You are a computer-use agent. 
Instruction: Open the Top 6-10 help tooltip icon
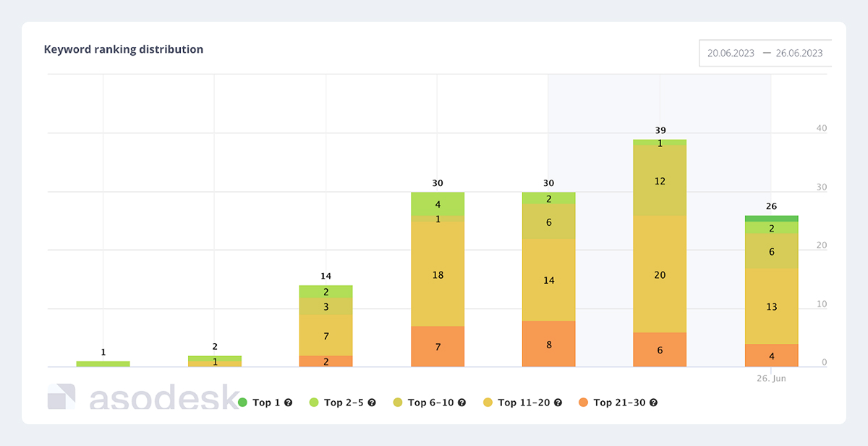click(461, 403)
